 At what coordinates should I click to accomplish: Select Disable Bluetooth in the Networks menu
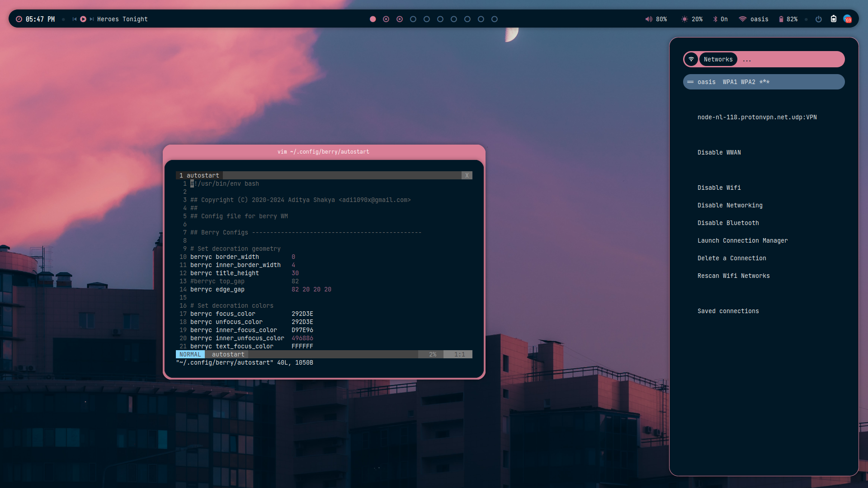click(x=728, y=223)
